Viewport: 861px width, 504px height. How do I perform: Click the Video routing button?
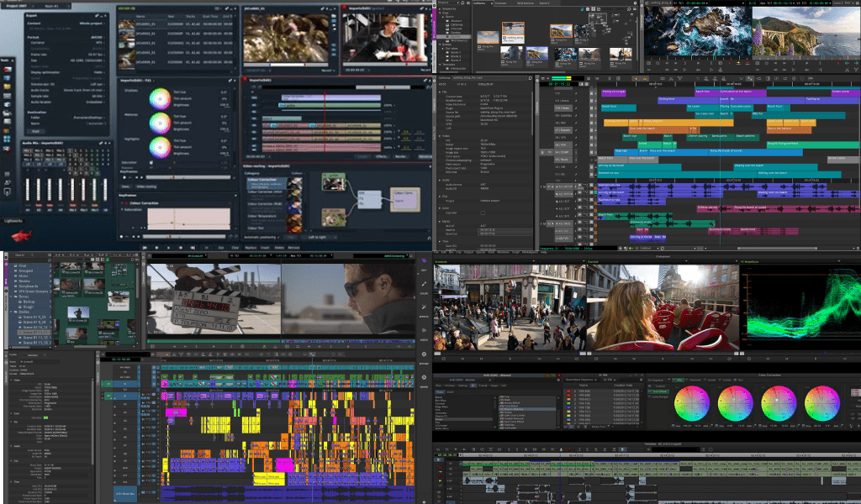coord(146,186)
